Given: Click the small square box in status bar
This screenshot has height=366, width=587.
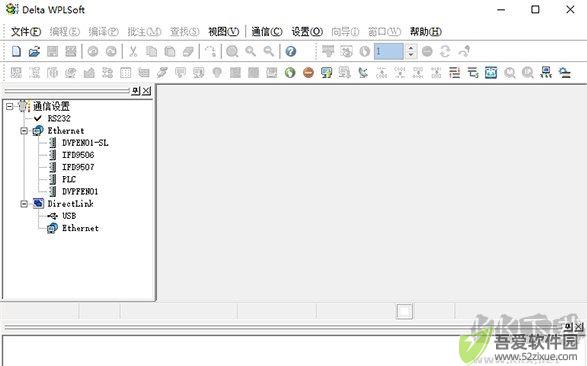Looking at the screenshot, I should pos(404,311).
